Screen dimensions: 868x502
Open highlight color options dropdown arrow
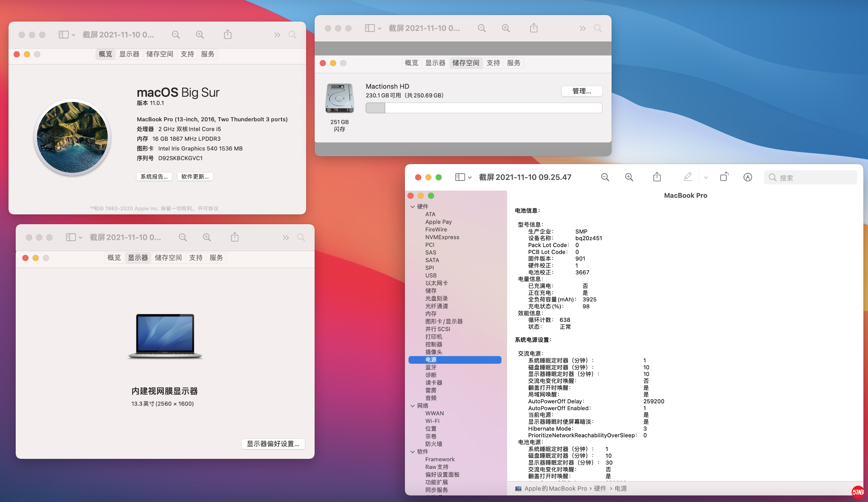[x=706, y=178]
